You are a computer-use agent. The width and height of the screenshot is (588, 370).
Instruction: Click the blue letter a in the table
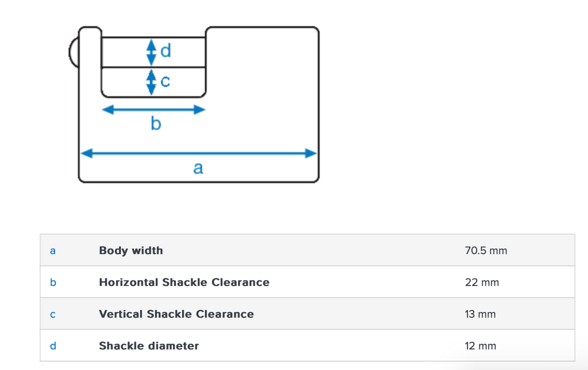click(x=53, y=250)
